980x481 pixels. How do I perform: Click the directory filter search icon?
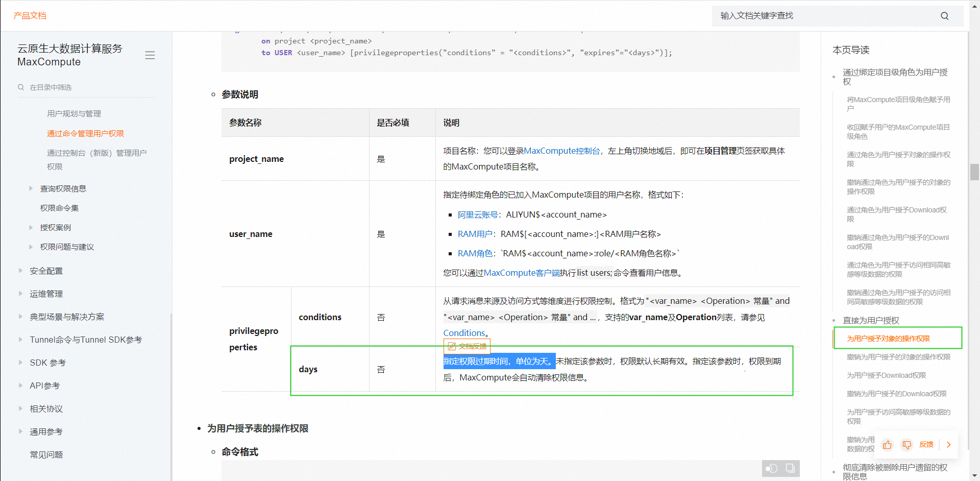[21, 87]
